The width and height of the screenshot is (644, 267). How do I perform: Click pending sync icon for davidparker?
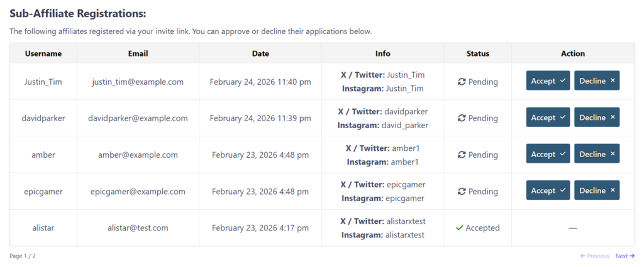[462, 118]
